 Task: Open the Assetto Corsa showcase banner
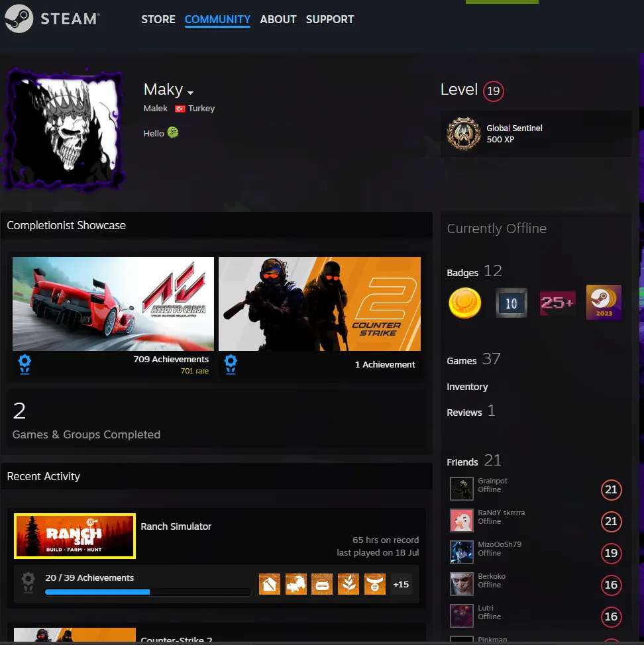coord(113,304)
